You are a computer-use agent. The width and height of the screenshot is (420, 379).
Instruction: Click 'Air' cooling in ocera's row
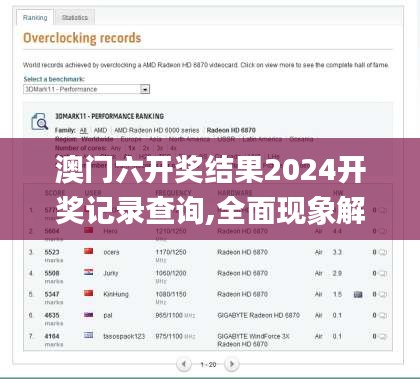coord(318,252)
